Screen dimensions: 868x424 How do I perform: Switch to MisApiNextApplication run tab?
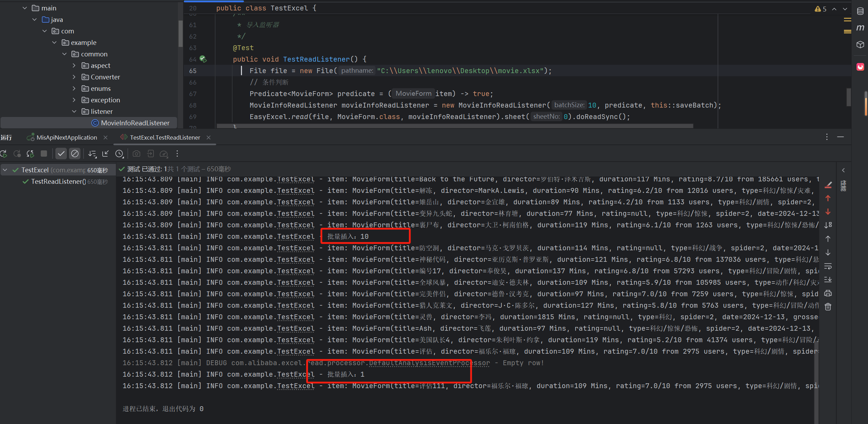(x=66, y=138)
